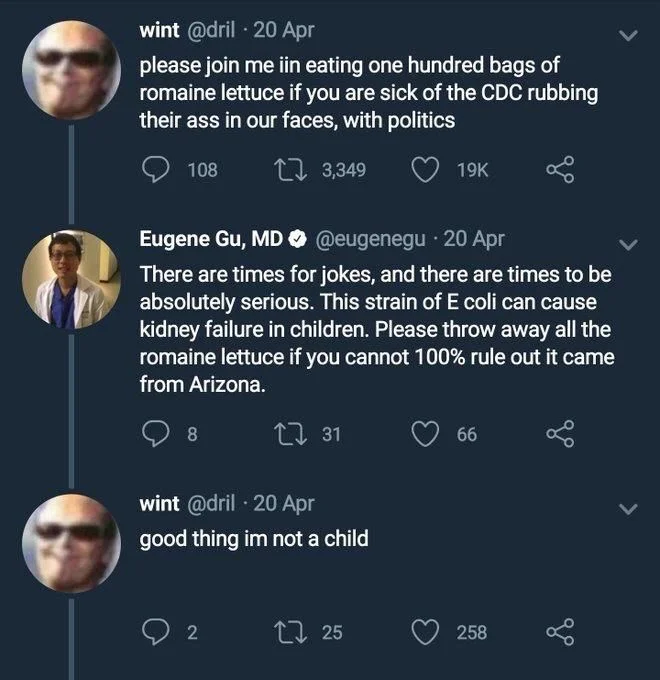Screen dimensions: 660x680
Task: Open options chevron on first wint tweet
Action: [628, 37]
